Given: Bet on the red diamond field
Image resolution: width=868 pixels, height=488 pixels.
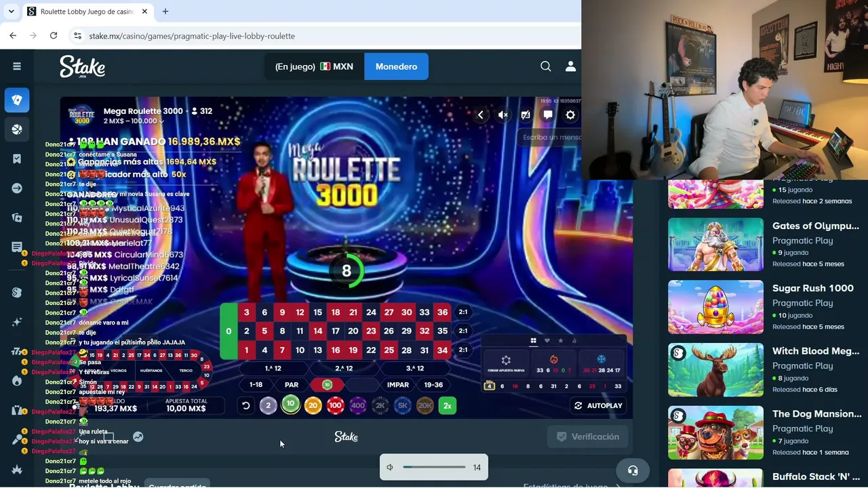Looking at the screenshot, I should (x=327, y=385).
